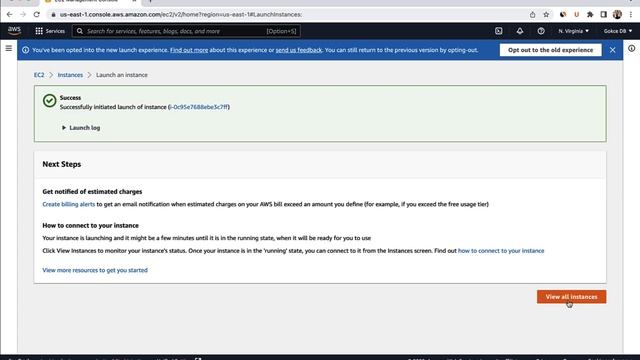Expand the Launch log section
640x360 pixels.
[81, 128]
